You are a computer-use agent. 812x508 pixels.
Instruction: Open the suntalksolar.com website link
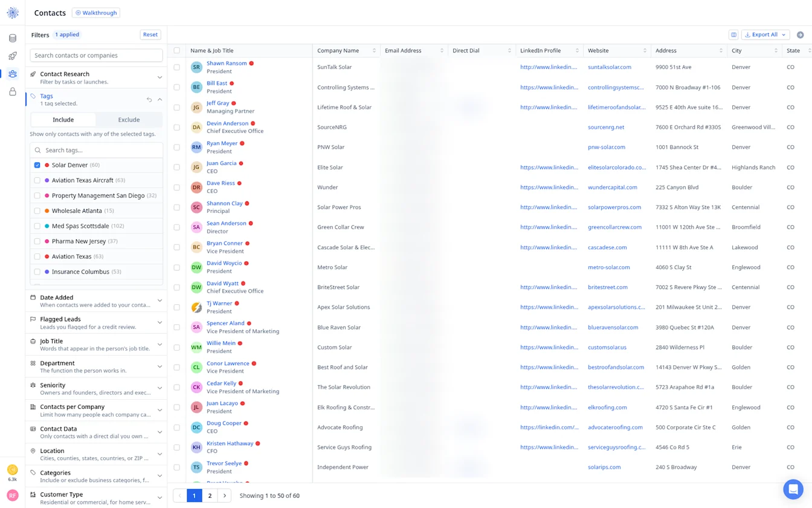[x=610, y=67]
